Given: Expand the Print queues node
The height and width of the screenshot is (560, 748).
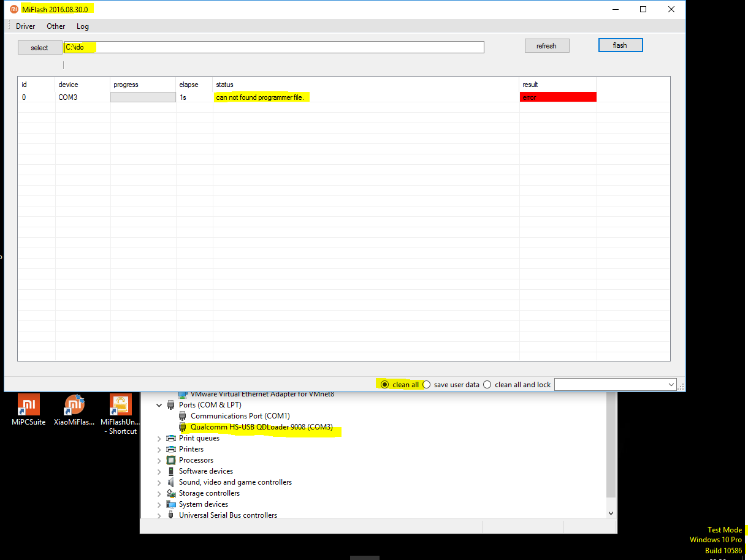Looking at the screenshot, I should (159, 438).
